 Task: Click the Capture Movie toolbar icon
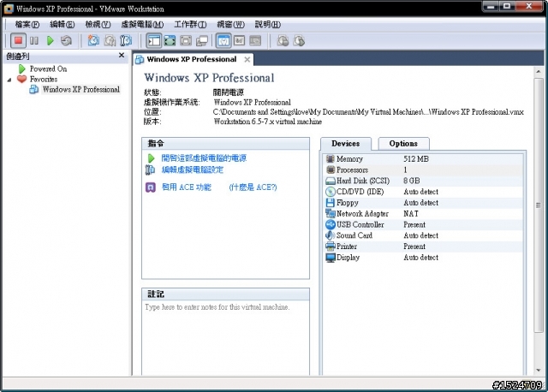(x=283, y=41)
